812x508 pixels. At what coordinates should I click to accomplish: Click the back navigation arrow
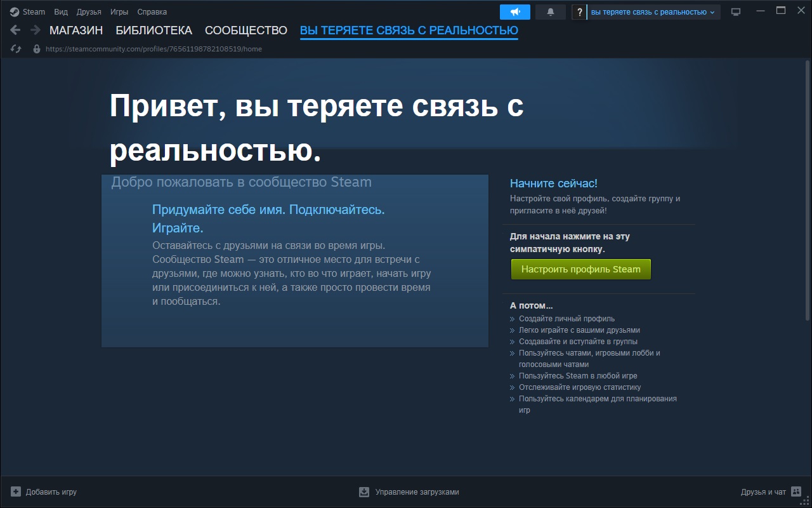16,30
